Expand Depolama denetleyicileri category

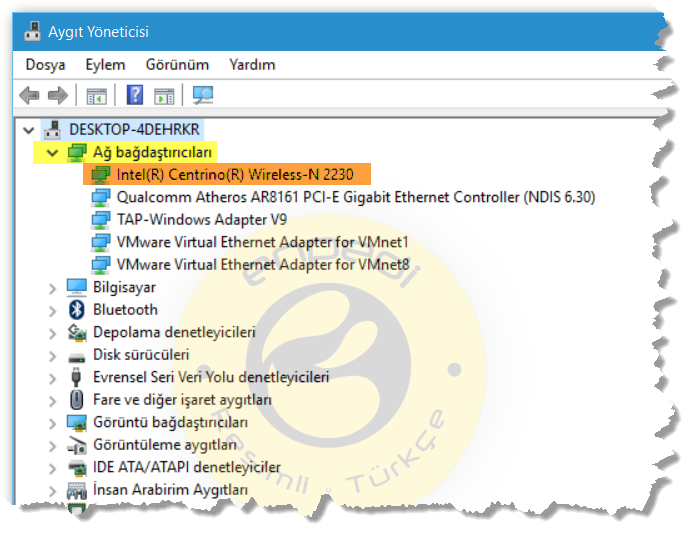click(52, 334)
